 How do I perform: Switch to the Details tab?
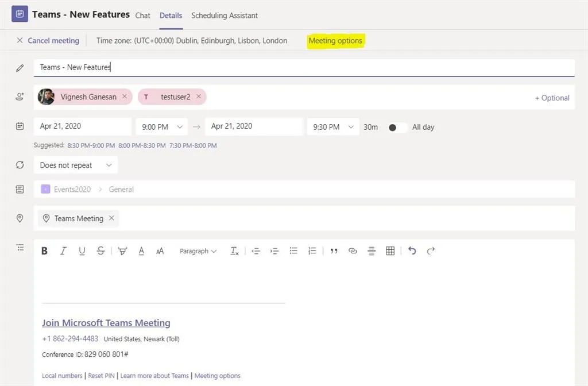coord(171,16)
